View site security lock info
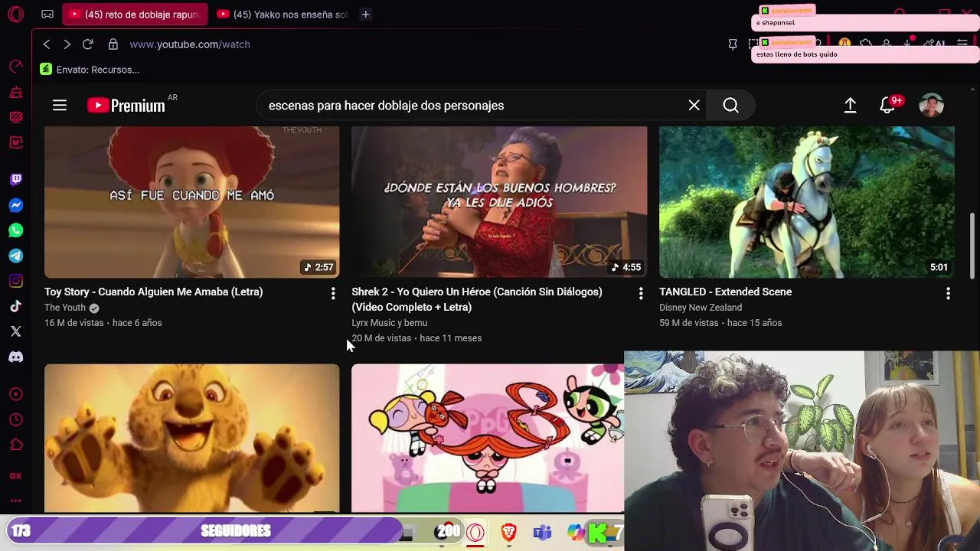Image resolution: width=980 pixels, height=551 pixels. (x=113, y=44)
